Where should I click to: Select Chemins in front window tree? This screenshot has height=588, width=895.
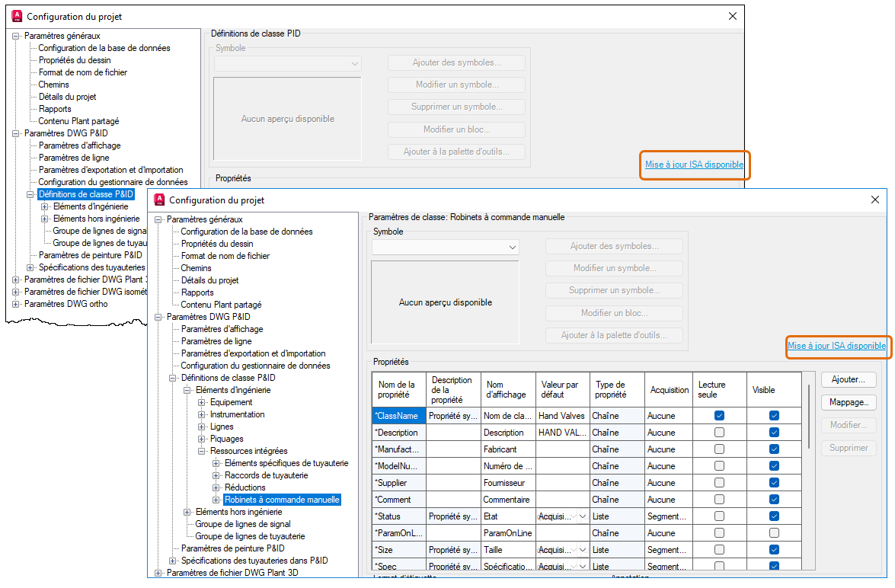(x=196, y=268)
